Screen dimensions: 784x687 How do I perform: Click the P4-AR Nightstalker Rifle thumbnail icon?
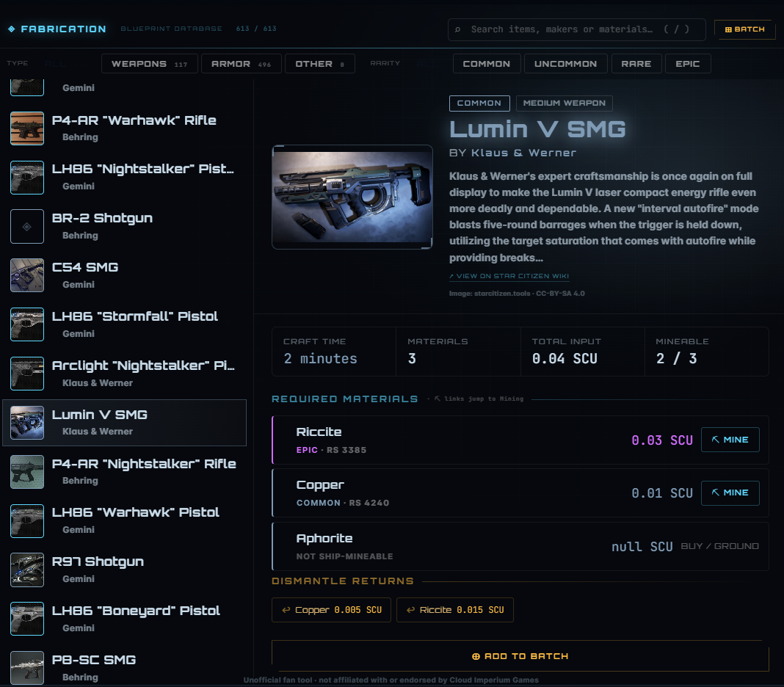point(27,471)
